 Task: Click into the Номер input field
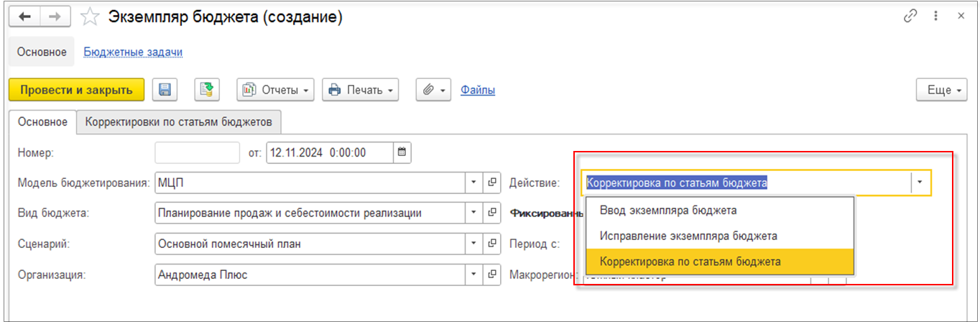(x=197, y=152)
